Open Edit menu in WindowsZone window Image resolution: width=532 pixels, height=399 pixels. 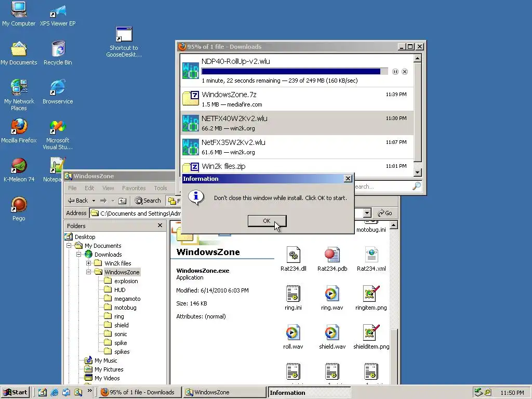coord(89,188)
